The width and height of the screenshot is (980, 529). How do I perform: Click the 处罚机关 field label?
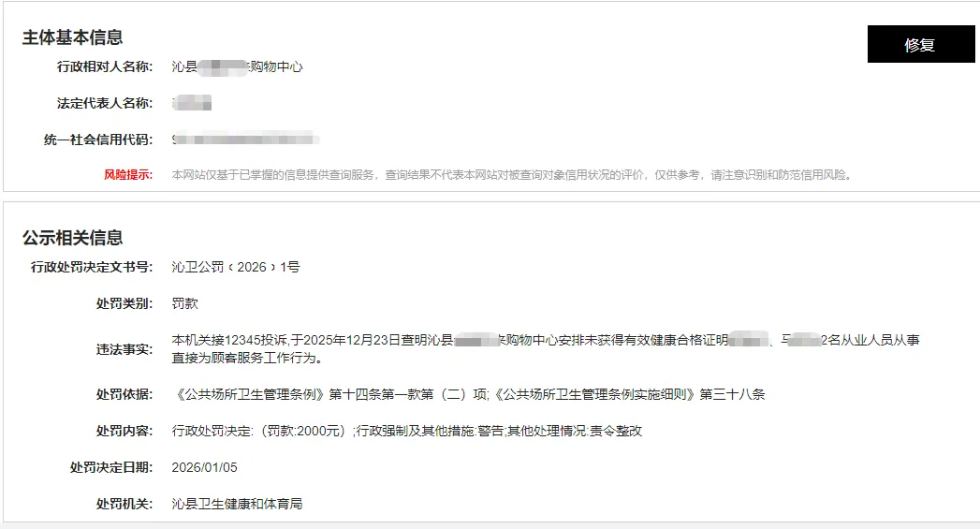pyautogui.click(x=124, y=504)
